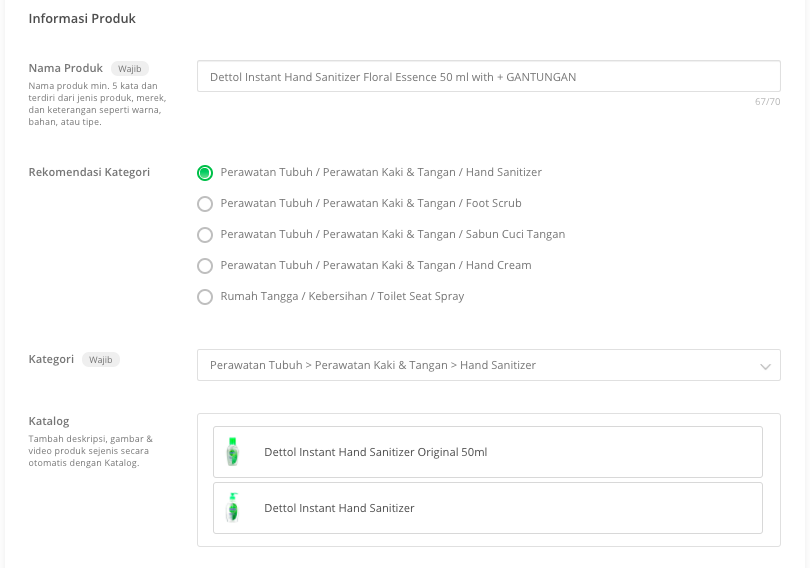Image resolution: width=810 pixels, height=568 pixels.
Task: Click Dettol Original 50ml bottle thumbnail
Action: pyautogui.click(x=232, y=452)
